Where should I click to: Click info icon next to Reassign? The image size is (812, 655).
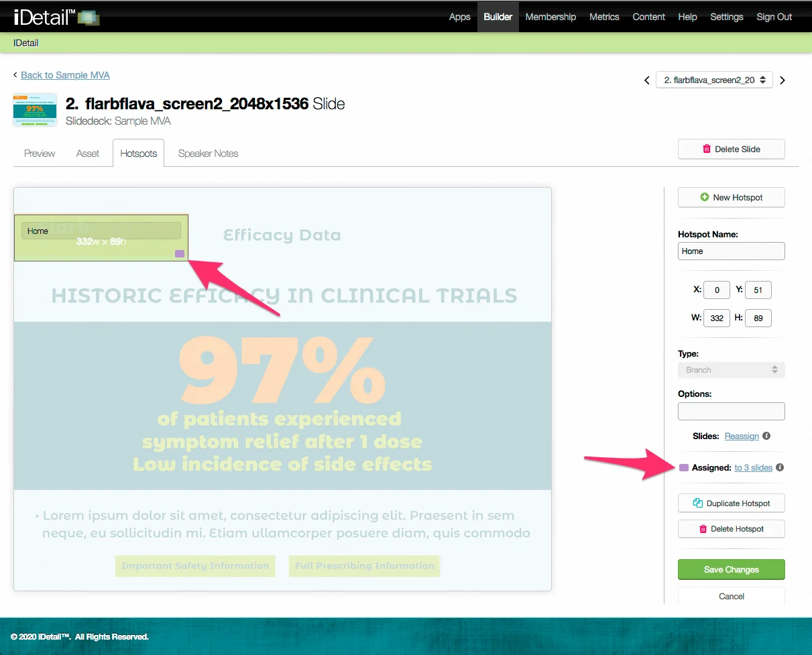click(766, 436)
